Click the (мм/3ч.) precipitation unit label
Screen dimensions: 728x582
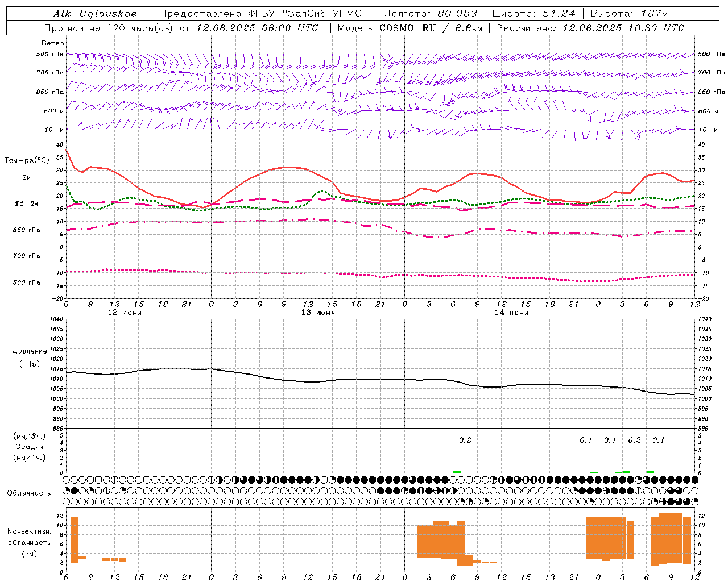pyautogui.click(x=29, y=436)
